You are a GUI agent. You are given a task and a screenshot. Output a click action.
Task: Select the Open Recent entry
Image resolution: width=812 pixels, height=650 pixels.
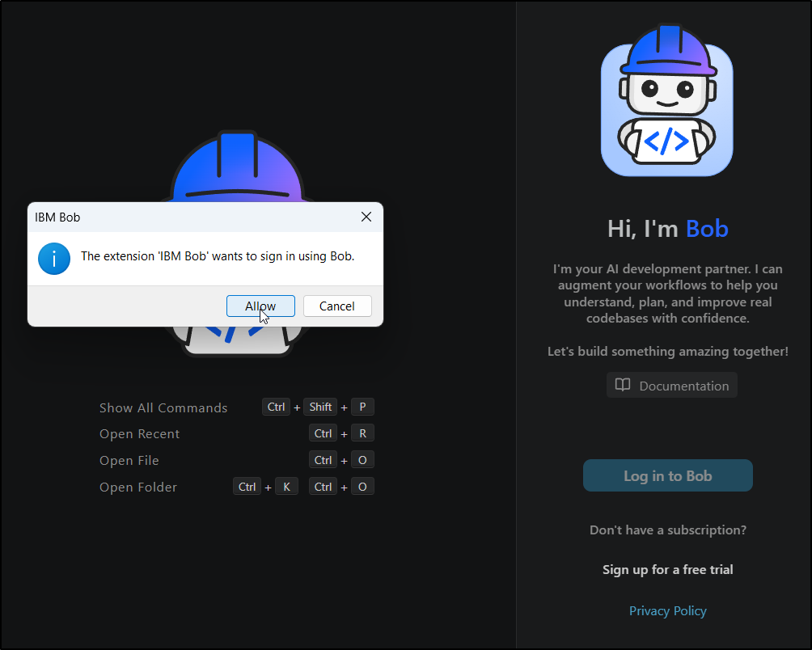[139, 433]
